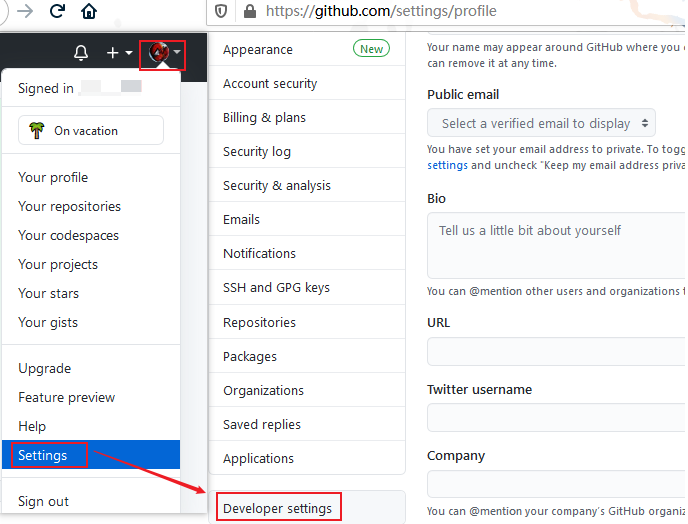Open the user avatar menu
The image size is (688, 524).
click(x=163, y=54)
